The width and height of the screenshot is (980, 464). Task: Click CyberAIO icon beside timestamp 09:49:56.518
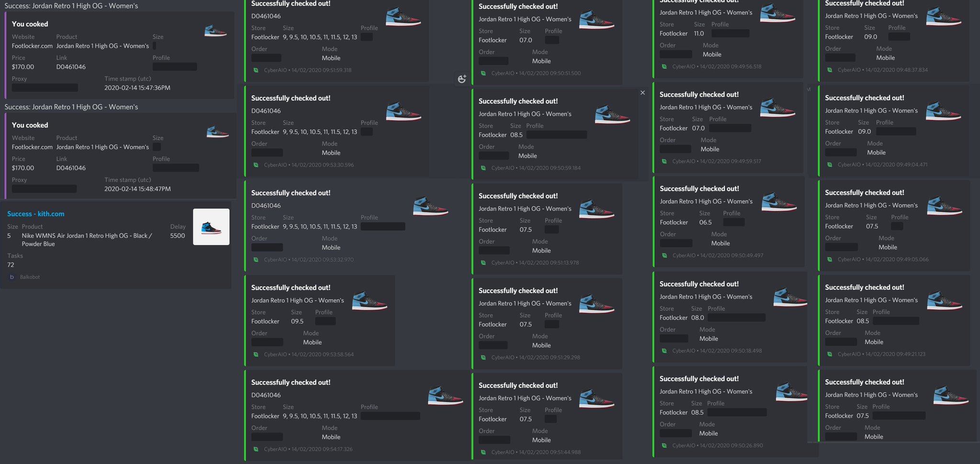point(664,67)
